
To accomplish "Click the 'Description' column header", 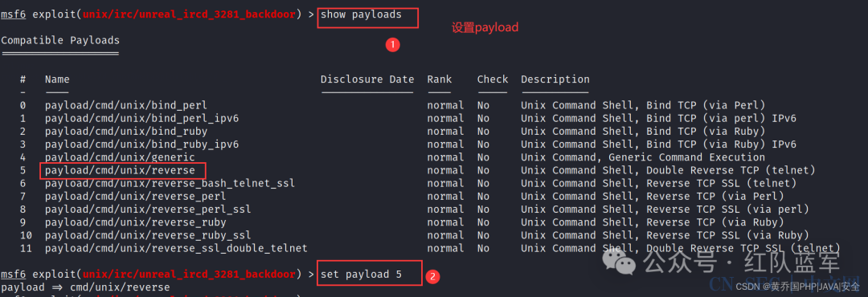I will tap(555, 79).
